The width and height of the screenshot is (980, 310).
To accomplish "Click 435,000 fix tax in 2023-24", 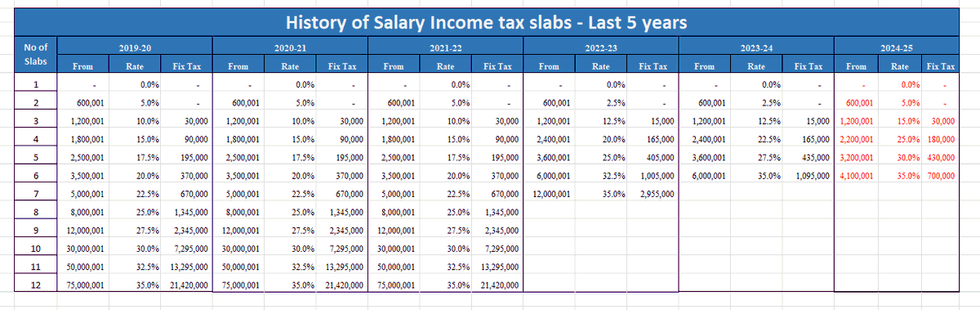I will pyautogui.click(x=814, y=158).
